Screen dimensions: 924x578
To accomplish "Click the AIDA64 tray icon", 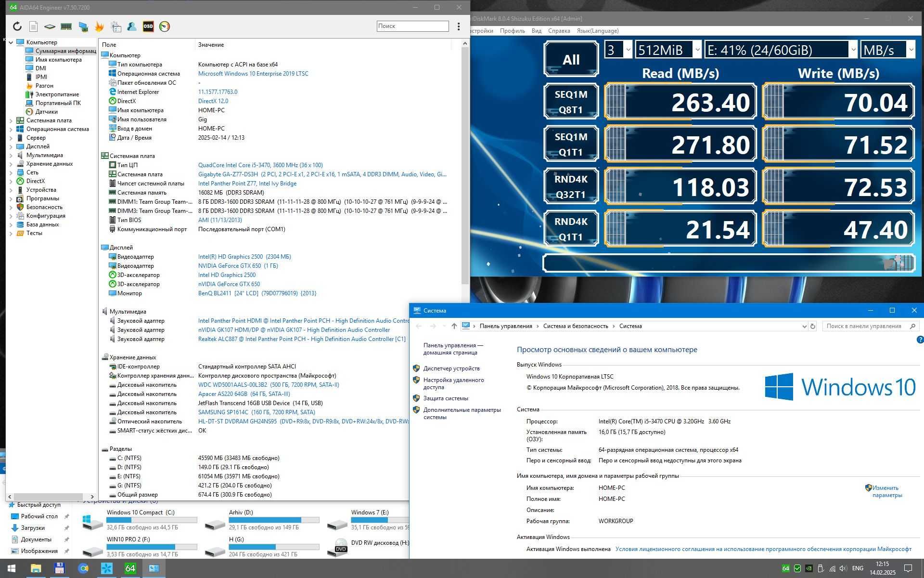I will coord(786,568).
